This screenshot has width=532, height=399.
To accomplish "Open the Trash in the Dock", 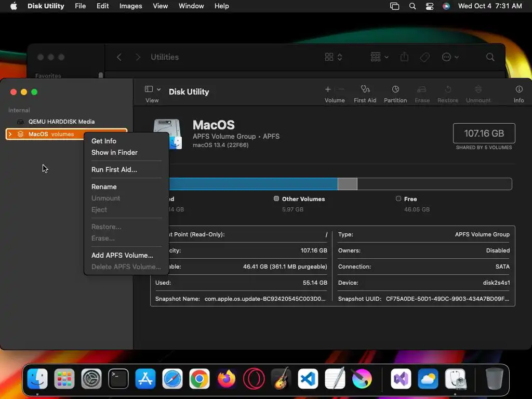I will [x=495, y=378].
